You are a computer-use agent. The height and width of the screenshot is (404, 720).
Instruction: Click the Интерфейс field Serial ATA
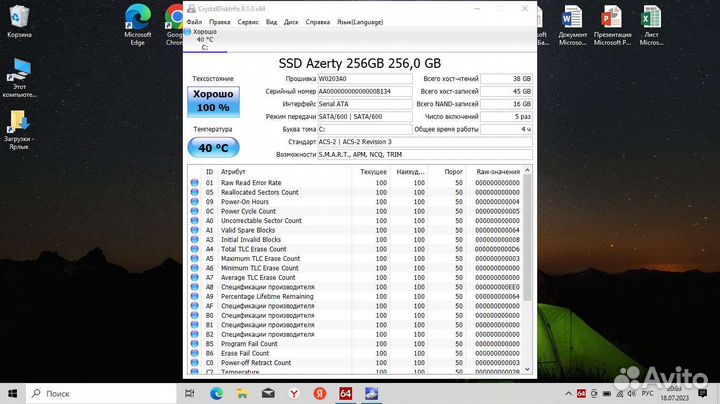coord(365,104)
